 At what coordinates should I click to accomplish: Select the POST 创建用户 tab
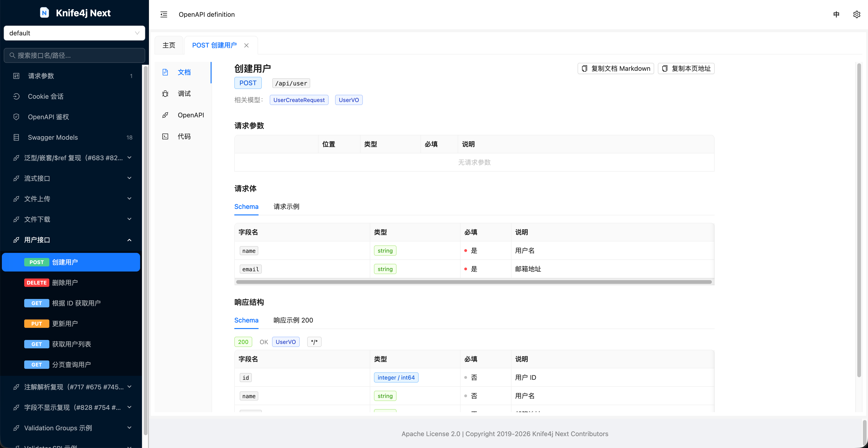point(214,45)
